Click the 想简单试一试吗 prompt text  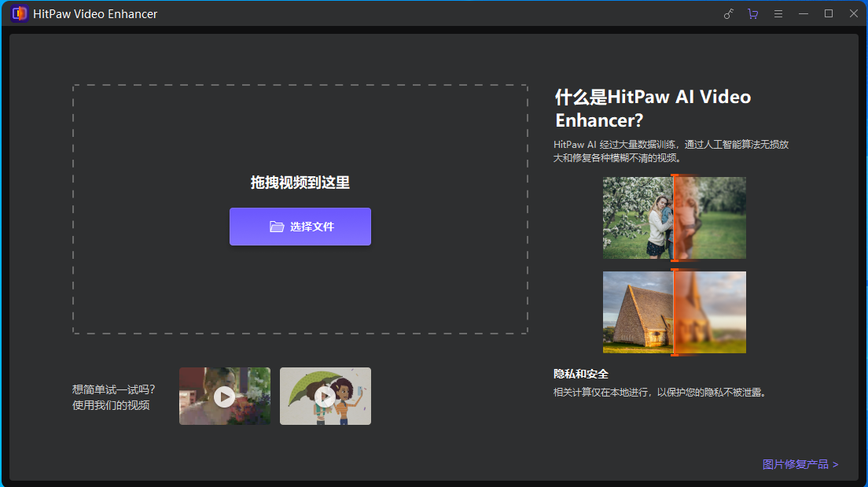point(113,389)
